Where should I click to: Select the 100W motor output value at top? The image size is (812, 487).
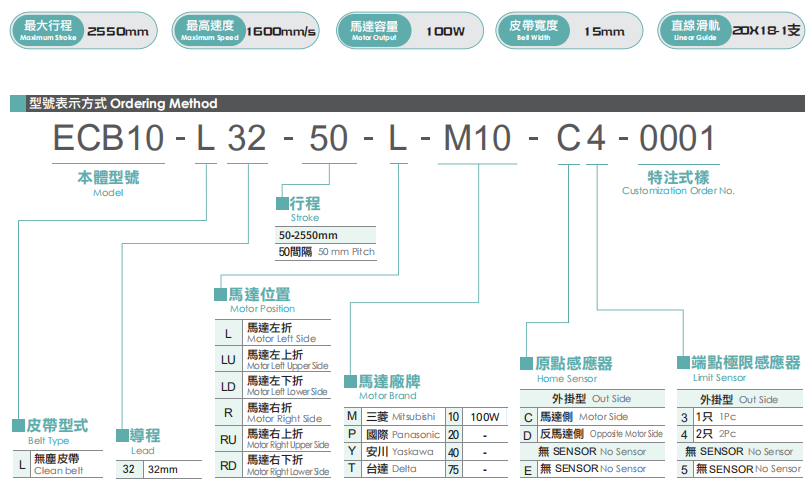tap(445, 32)
